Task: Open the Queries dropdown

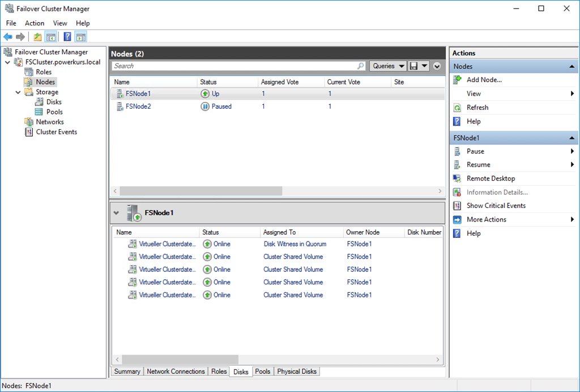Action: click(388, 66)
